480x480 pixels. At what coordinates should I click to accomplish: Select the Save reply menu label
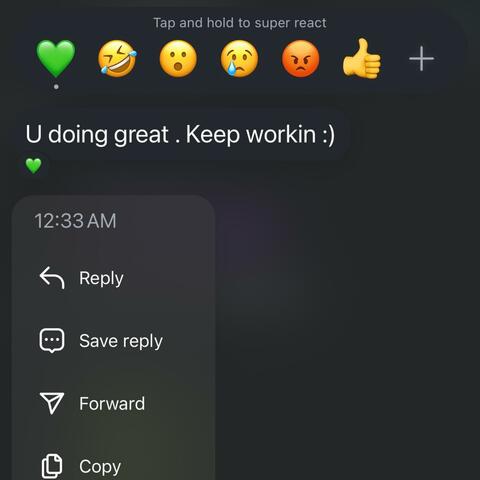121,341
